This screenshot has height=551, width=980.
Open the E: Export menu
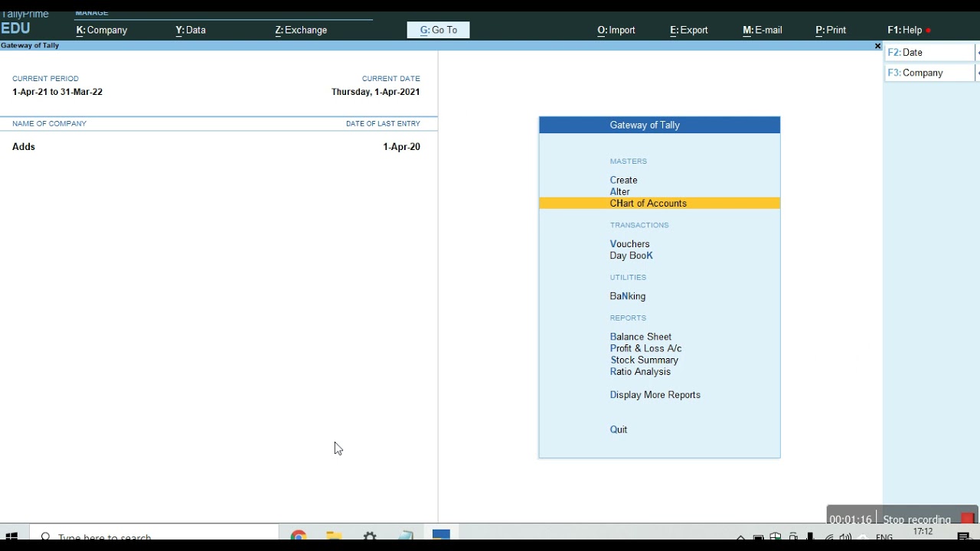click(689, 31)
